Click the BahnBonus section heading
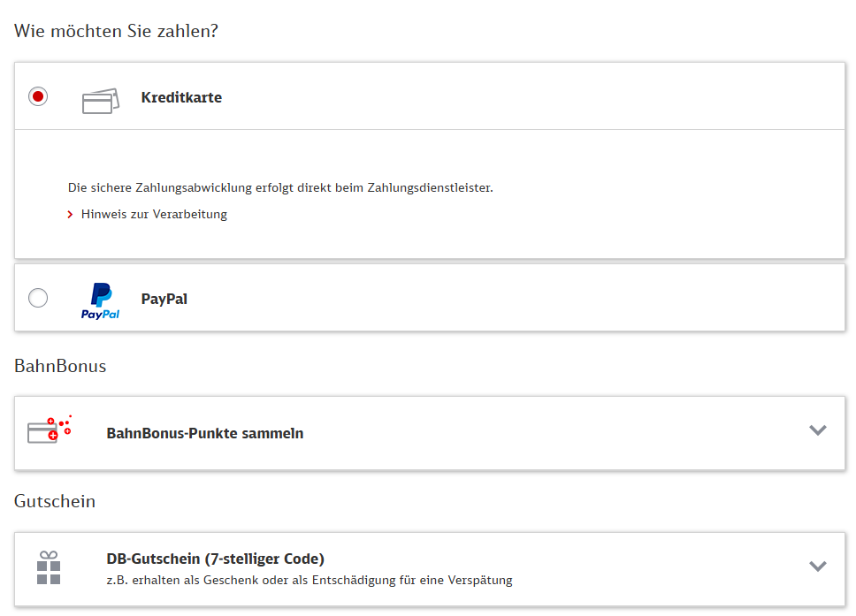 click(60, 366)
